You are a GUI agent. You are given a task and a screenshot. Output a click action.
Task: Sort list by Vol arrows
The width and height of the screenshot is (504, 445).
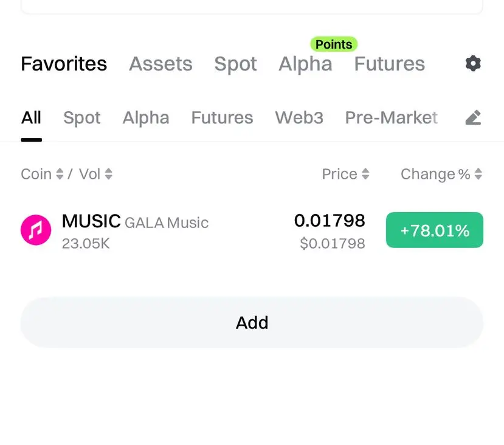pos(108,174)
